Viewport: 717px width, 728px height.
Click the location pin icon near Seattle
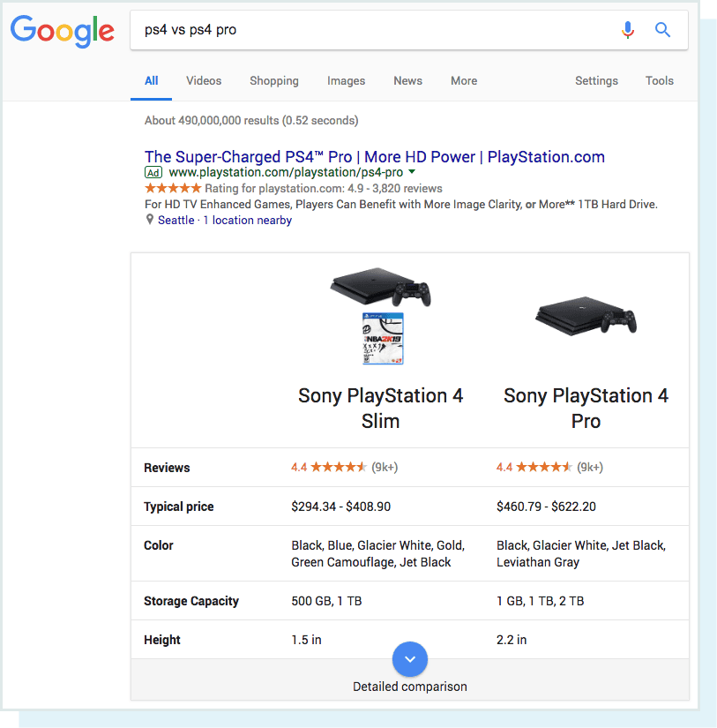[x=149, y=220]
